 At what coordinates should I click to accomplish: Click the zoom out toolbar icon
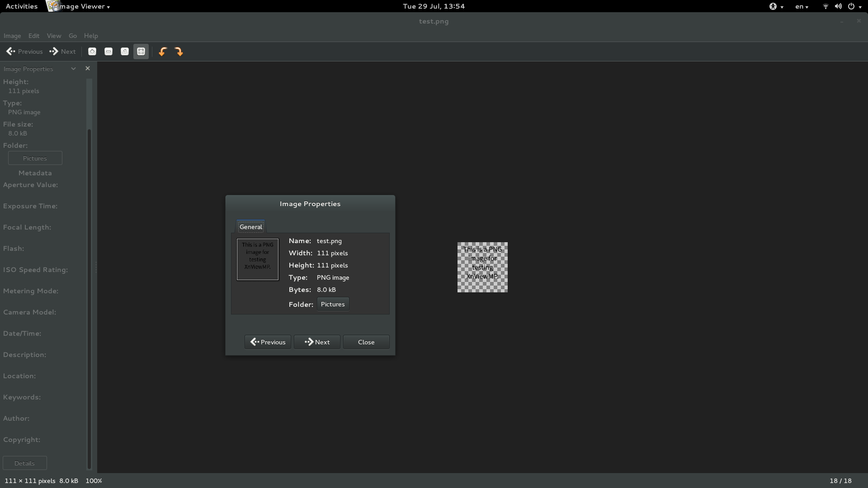tap(108, 52)
